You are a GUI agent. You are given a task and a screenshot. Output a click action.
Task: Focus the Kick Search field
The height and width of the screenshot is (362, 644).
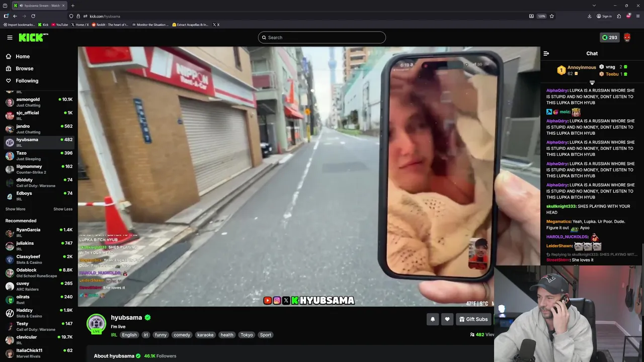(x=322, y=37)
